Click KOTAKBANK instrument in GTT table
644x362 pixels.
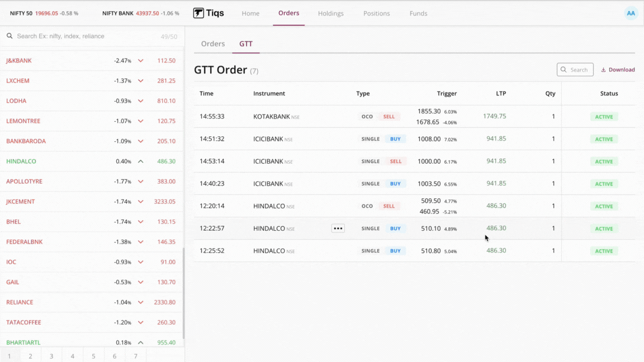click(x=272, y=117)
